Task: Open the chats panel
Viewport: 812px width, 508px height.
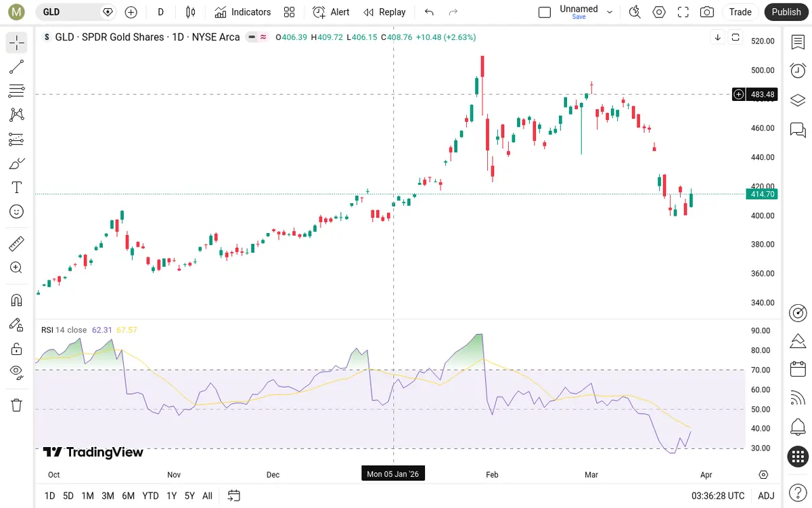Action: 798,129
